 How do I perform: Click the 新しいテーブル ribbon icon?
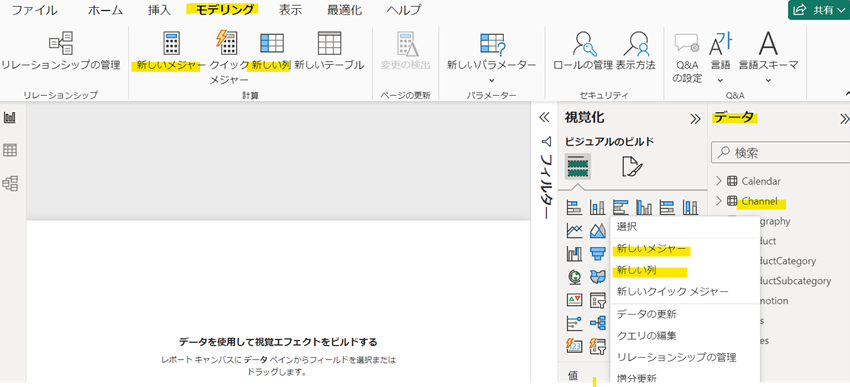329,43
